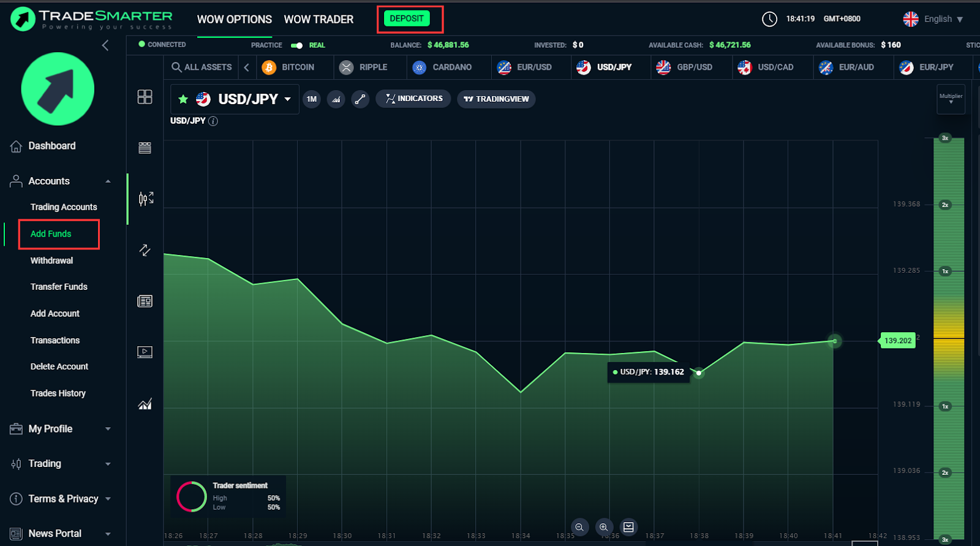Viewport: 980px width, 546px height.
Task: Open the WOW TRADER tab
Action: [318, 20]
